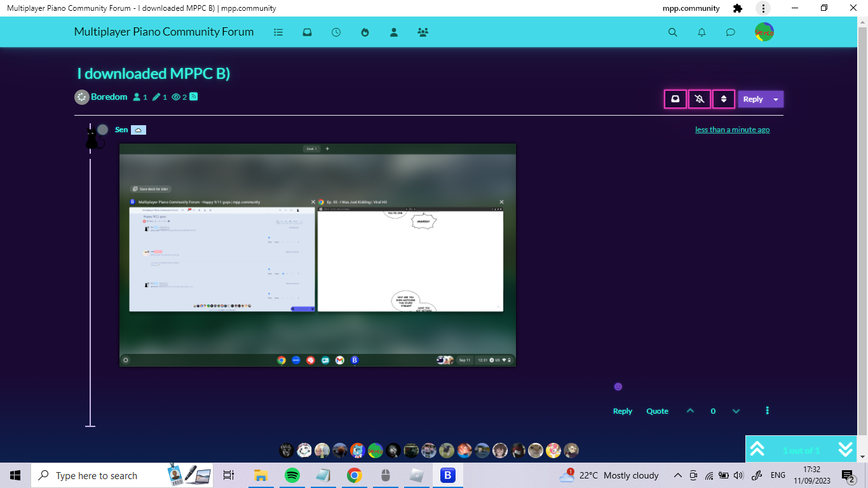The width and height of the screenshot is (868, 488).
Task: Open the chat bubble icon
Action: [730, 32]
